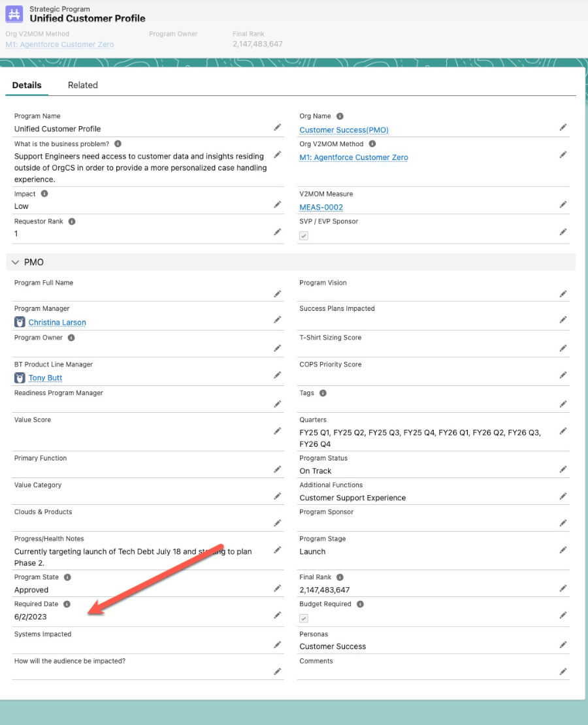Show info tooltip for Program State
588x725 pixels.
click(x=67, y=577)
